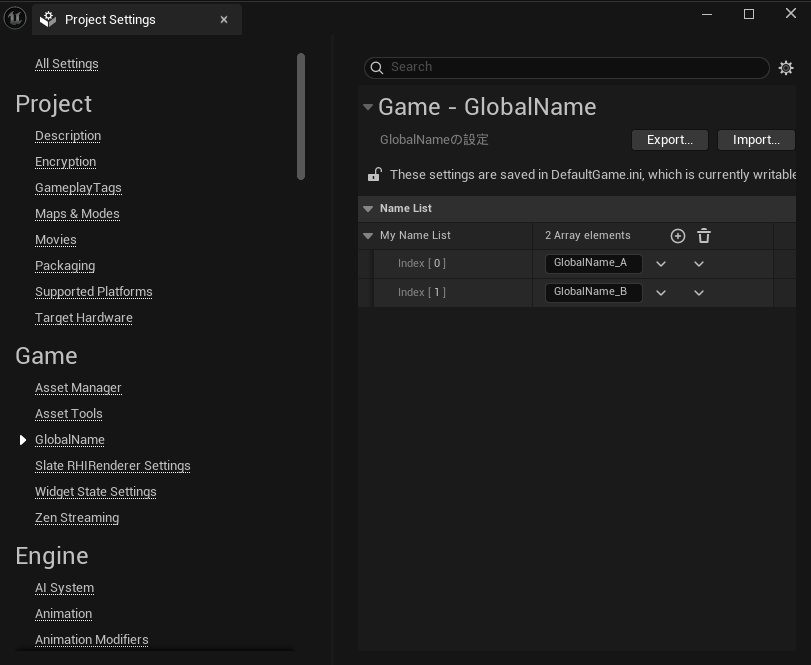Add element to My Name List array

677,236
